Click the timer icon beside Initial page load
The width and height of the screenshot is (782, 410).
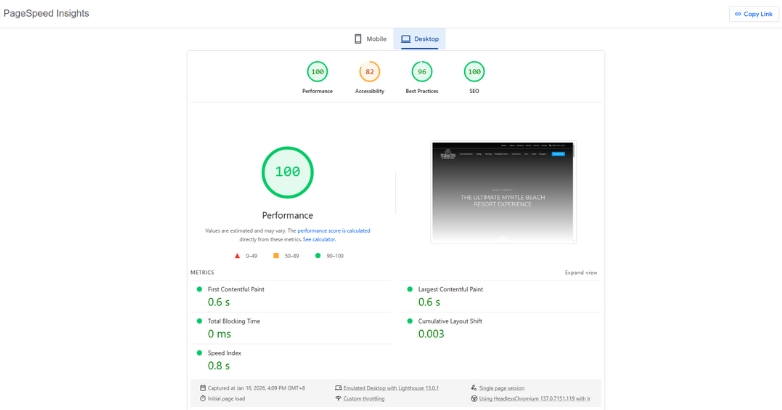coord(203,399)
